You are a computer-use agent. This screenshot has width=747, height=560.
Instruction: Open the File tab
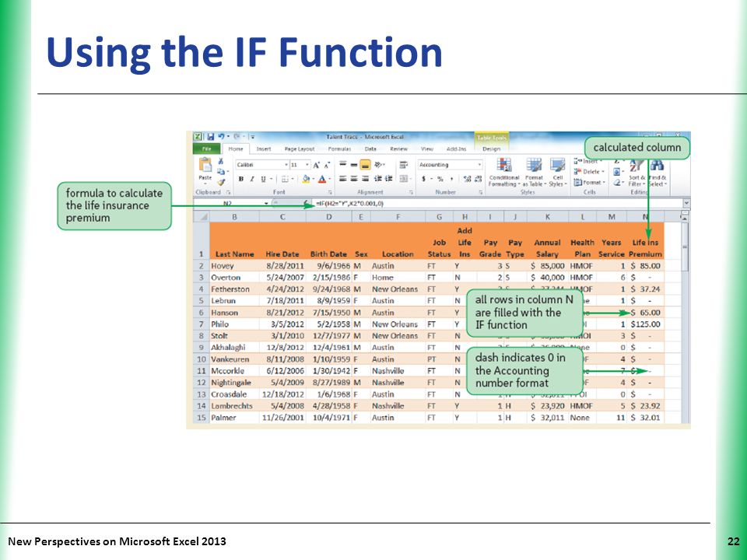click(x=206, y=149)
